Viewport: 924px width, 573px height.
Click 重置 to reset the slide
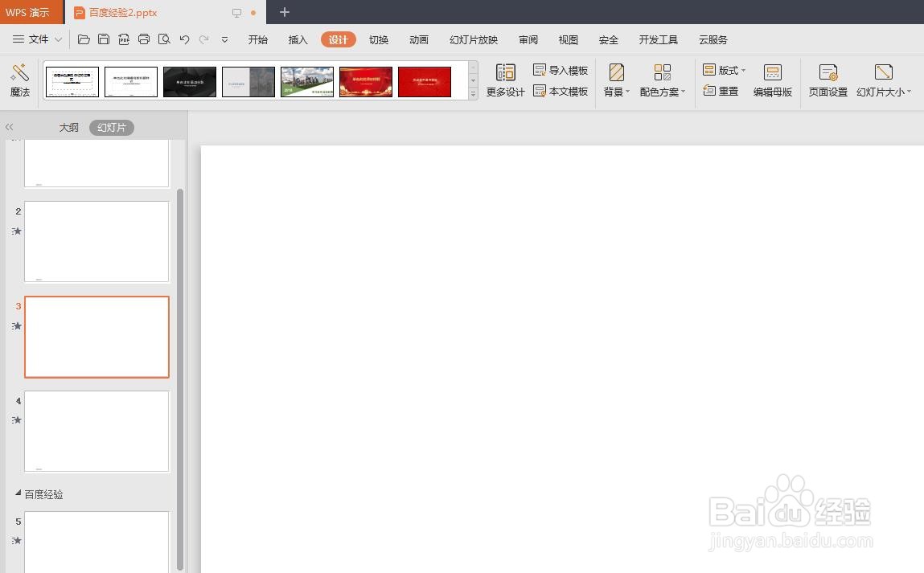(721, 92)
